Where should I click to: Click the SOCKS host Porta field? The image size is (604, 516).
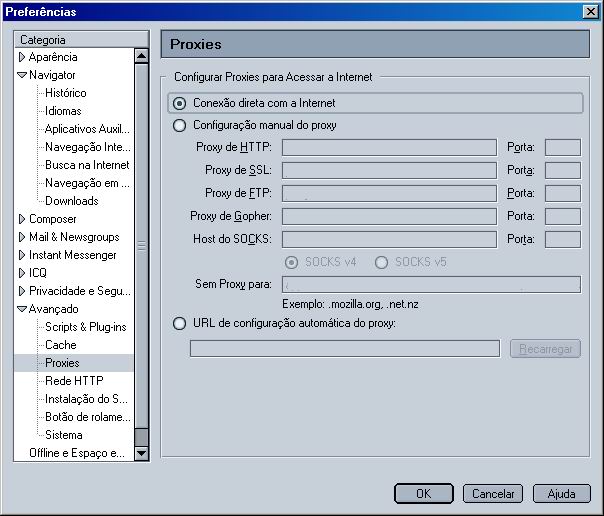point(563,240)
